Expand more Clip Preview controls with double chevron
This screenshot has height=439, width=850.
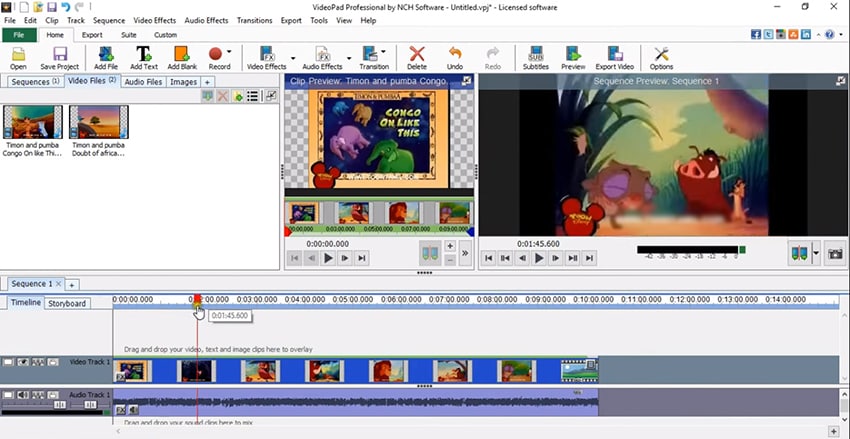pos(465,253)
